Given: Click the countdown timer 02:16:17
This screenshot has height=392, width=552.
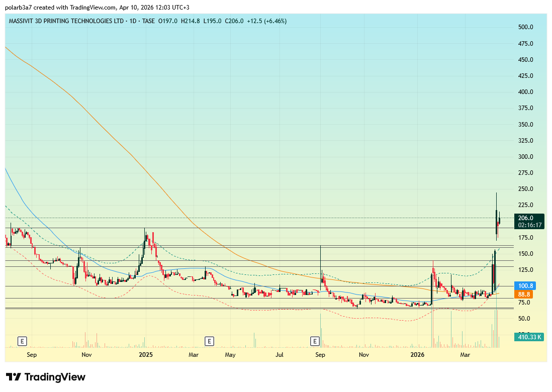Looking at the screenshot, I should tap(529, 225).
